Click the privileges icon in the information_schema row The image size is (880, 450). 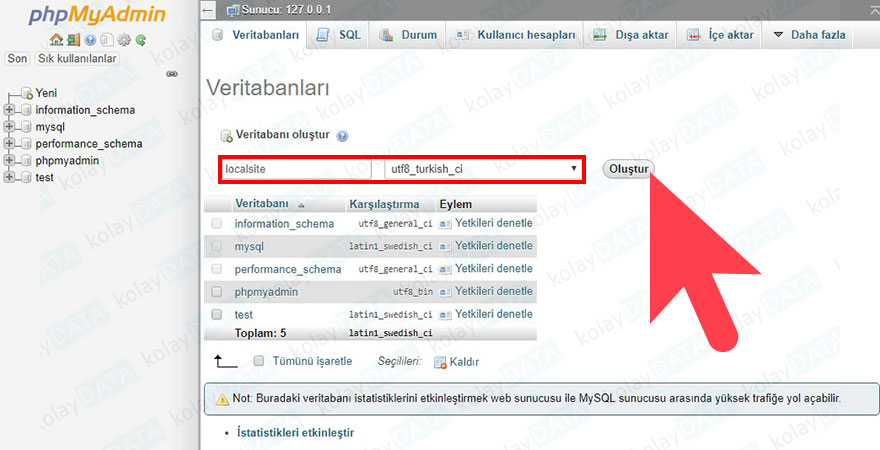pyautogui.click(x=446, y=224)
